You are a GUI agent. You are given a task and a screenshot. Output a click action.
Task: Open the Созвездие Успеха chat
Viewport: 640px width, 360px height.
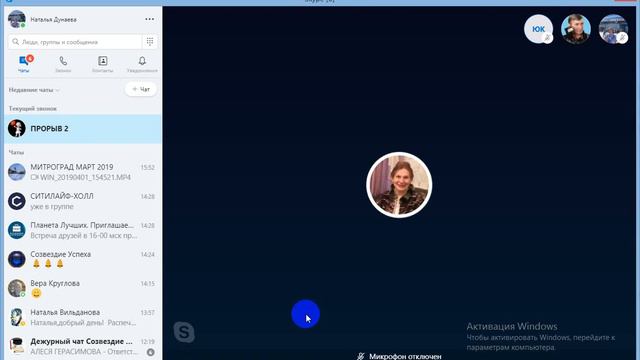click(x=83, y=259)
